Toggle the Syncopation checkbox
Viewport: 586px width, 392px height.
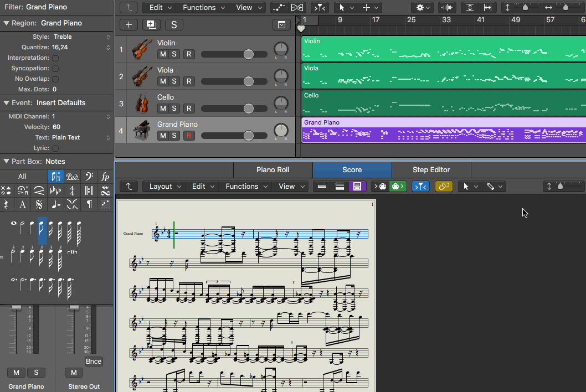(x=56, y=69)
